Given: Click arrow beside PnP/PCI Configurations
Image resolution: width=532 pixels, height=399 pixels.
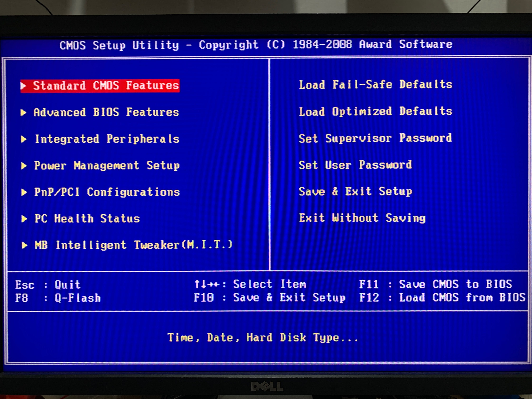Looking at the screenshot, I should 24,192.
